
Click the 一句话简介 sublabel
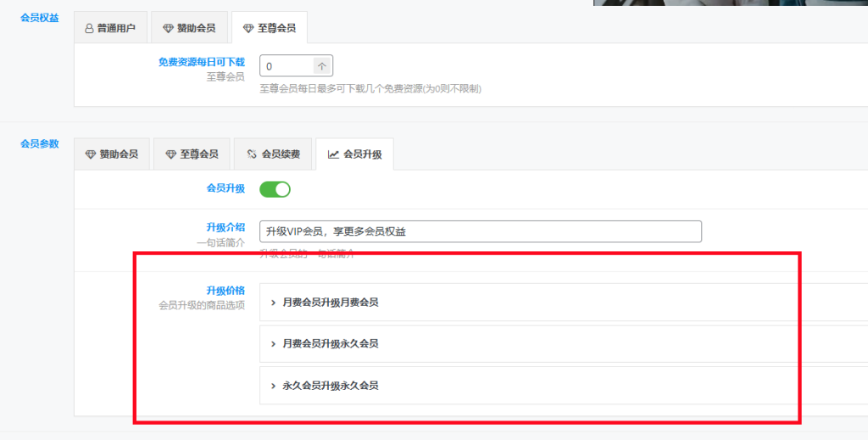(221, 242)
